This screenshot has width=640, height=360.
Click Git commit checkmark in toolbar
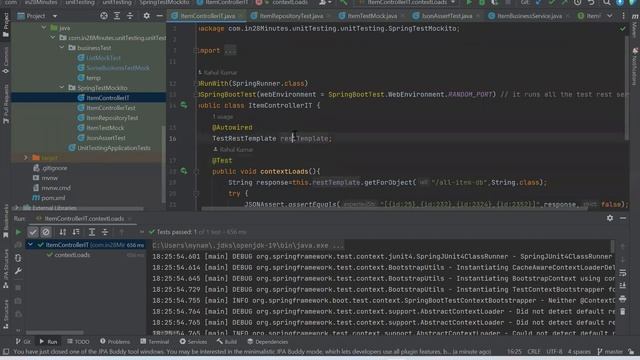pyautogui.click(x=552, y=2)
